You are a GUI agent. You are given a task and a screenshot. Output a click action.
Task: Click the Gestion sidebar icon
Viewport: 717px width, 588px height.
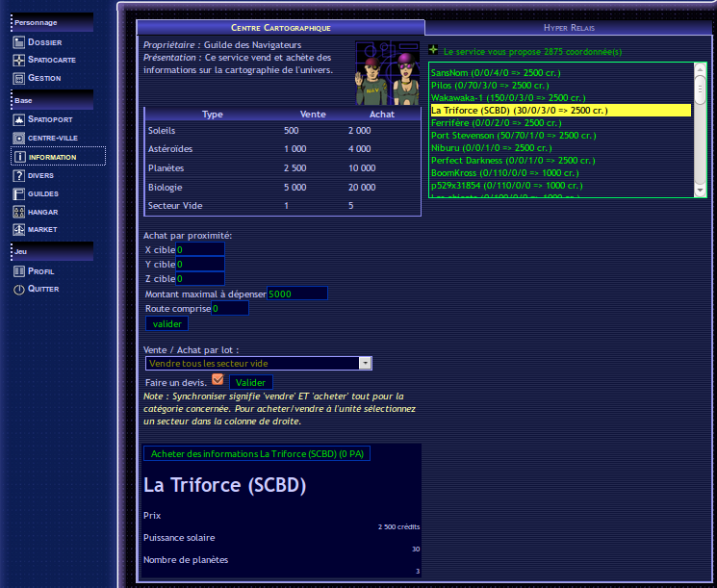[18, 78]
